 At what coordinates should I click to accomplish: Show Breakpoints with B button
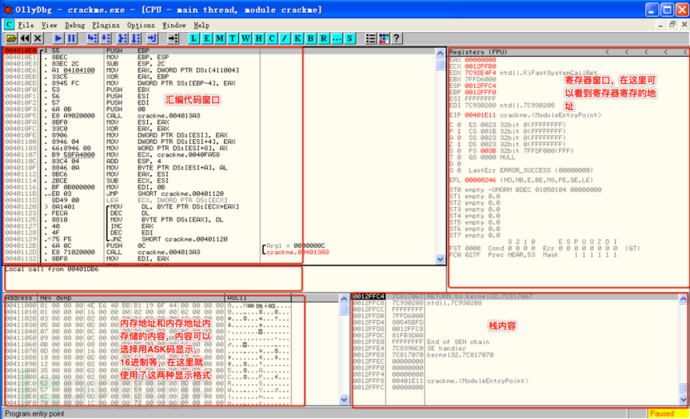[x=311, y=38]
